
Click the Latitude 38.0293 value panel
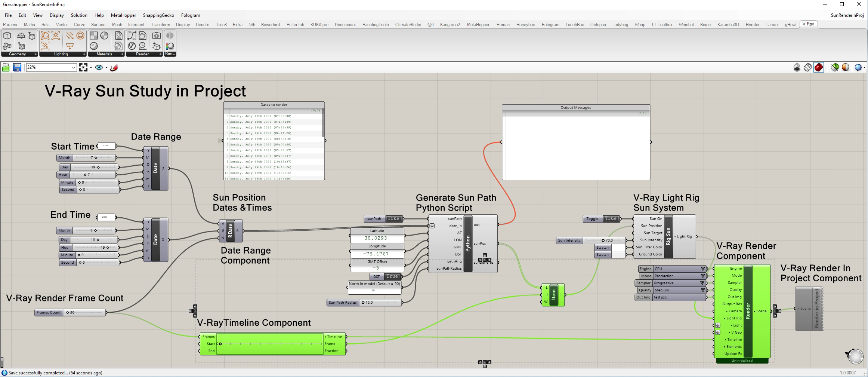coord(377,238)
